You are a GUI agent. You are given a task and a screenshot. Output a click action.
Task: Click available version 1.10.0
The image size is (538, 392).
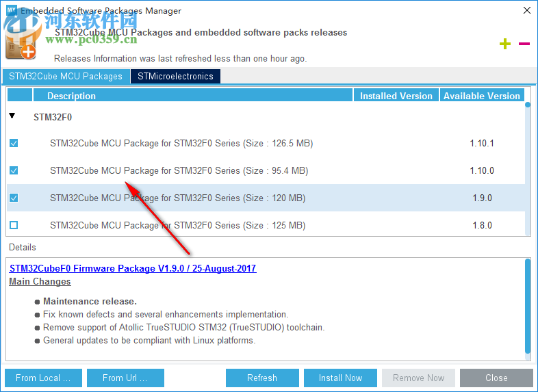point(482,171)
